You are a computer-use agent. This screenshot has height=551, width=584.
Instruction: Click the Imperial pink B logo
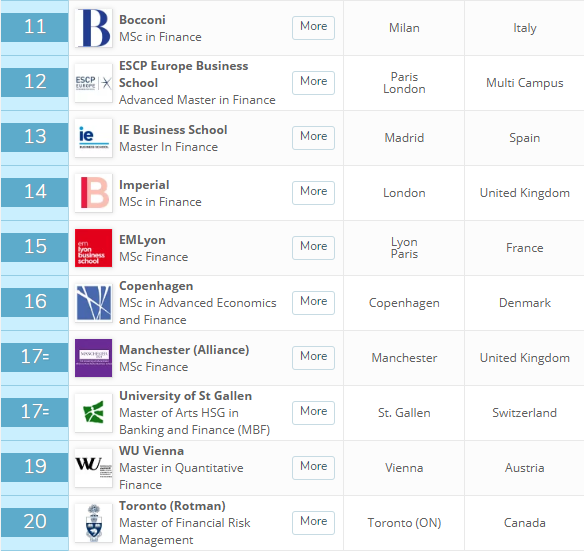click(x=93, y=193)
